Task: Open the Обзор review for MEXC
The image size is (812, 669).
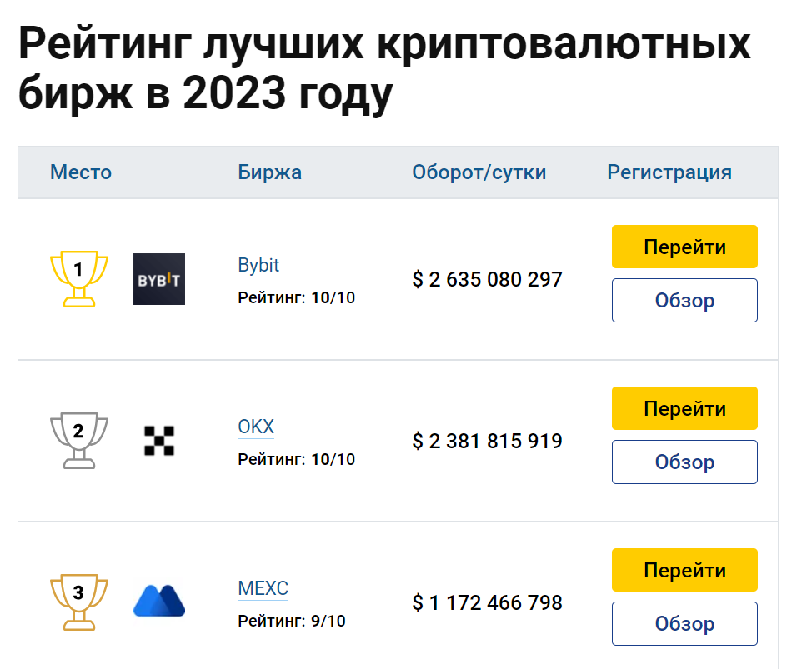Action: 684,623
